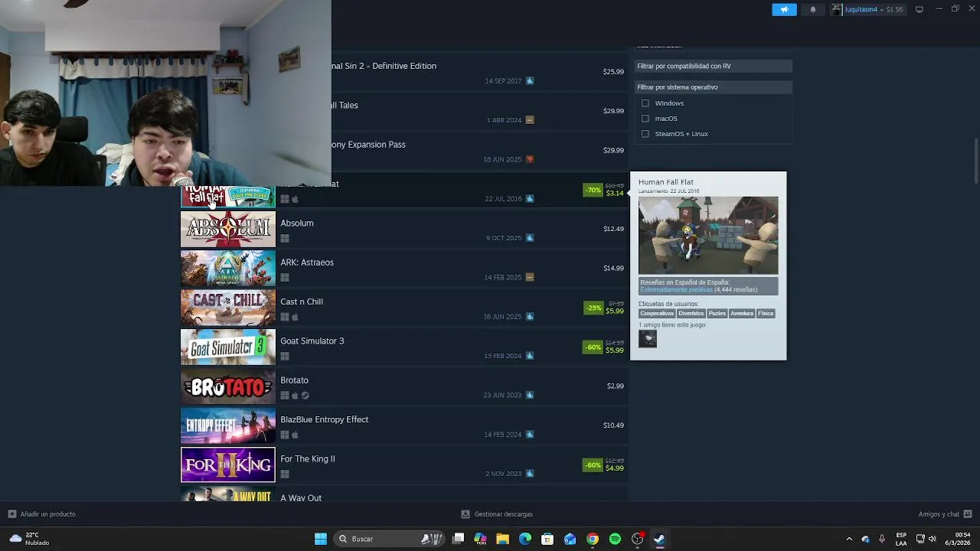Click SteamOS platform icon on Brotato row

click(305, 396)
